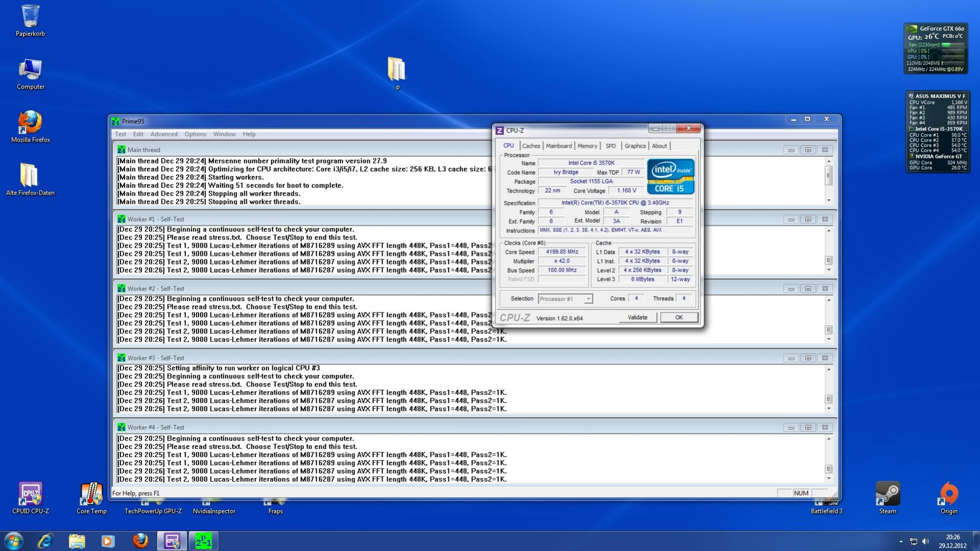Screen dimensions: 980x551
Task: Click the CPU-Z title bar Z icon
Action: [499, 130]
